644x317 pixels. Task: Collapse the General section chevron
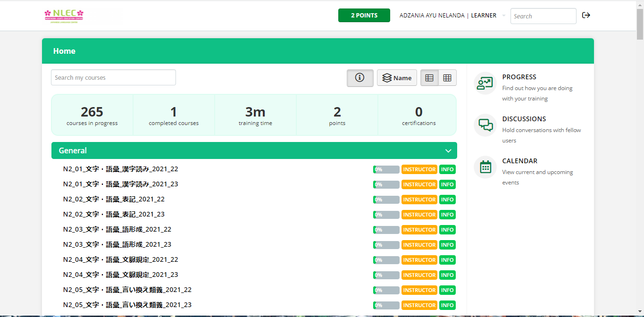[448, 151]
